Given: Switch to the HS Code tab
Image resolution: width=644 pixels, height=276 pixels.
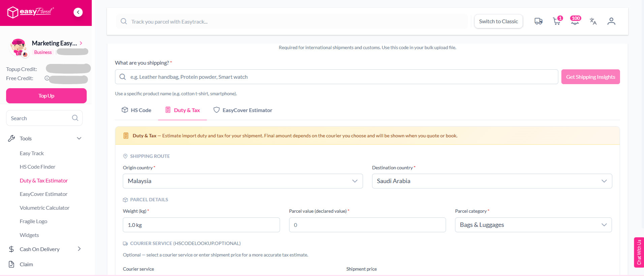Looking at the screenshot, I should 136,110.
